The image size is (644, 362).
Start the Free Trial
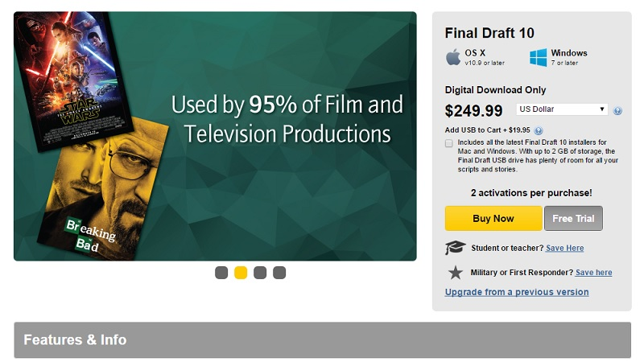pos(573,218)
